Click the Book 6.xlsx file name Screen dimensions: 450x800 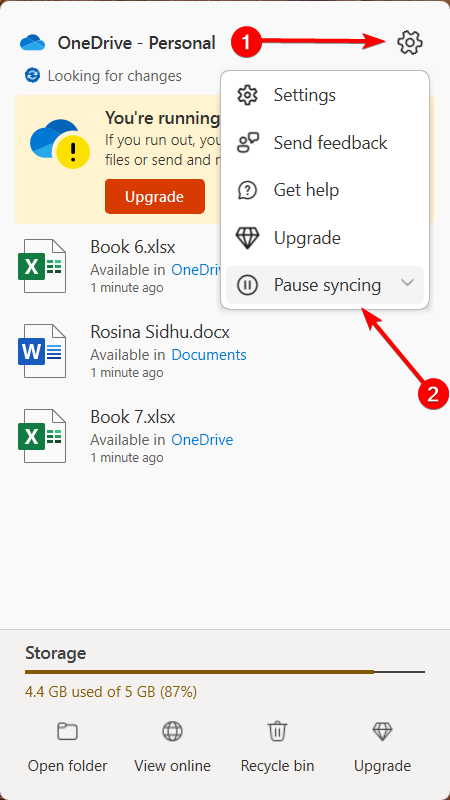pos(133,247)
